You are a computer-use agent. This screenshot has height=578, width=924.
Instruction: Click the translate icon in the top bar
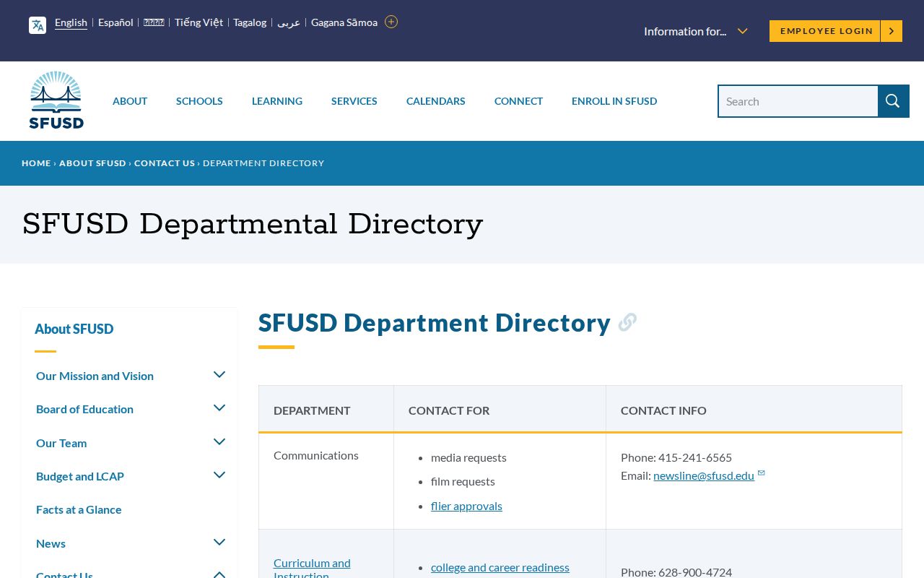click(38, 25)
